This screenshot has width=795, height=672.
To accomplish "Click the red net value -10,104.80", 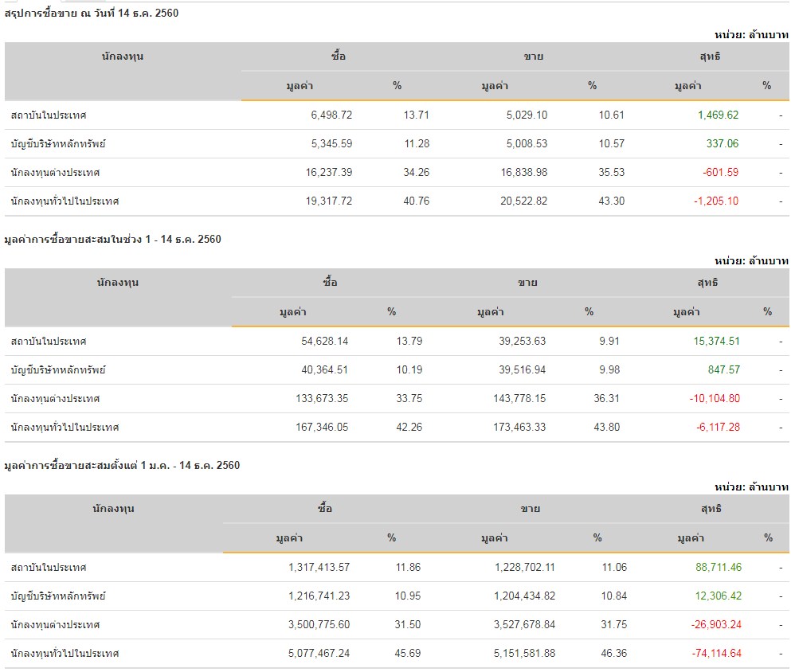I will pos(713,398).
